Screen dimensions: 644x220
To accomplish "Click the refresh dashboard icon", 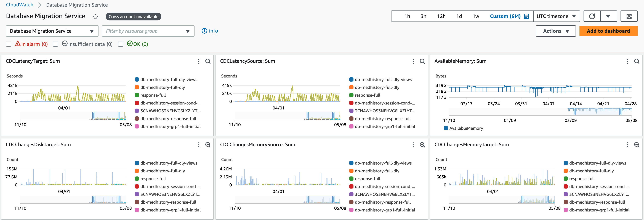I will coord(592,16).
